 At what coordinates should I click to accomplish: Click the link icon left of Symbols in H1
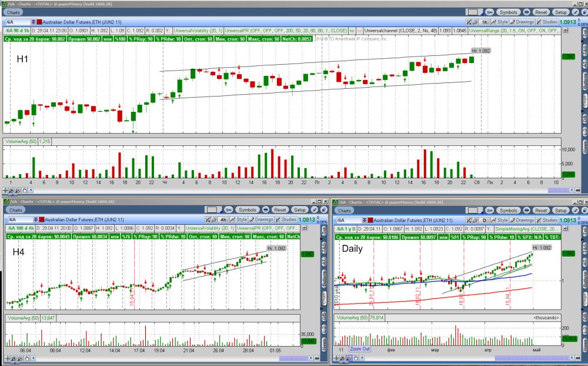(x=490, y=12)
